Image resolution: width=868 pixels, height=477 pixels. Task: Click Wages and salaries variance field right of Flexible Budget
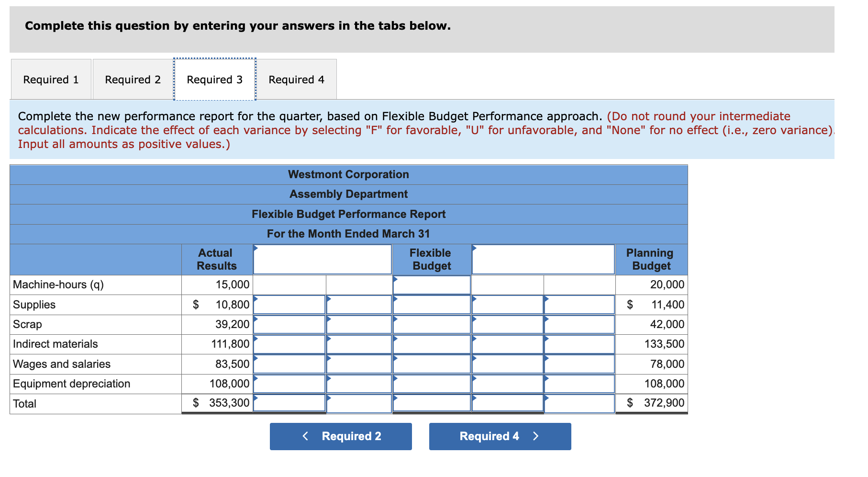(508, 364)
